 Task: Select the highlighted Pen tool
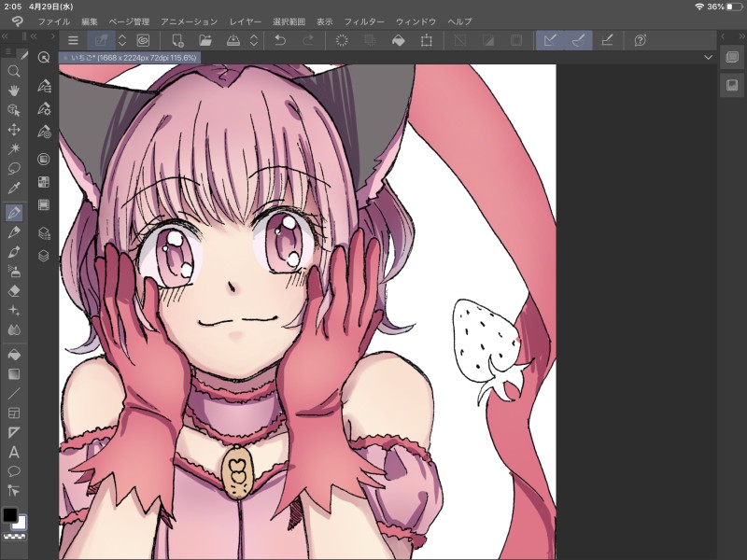(x=14, y=213)
